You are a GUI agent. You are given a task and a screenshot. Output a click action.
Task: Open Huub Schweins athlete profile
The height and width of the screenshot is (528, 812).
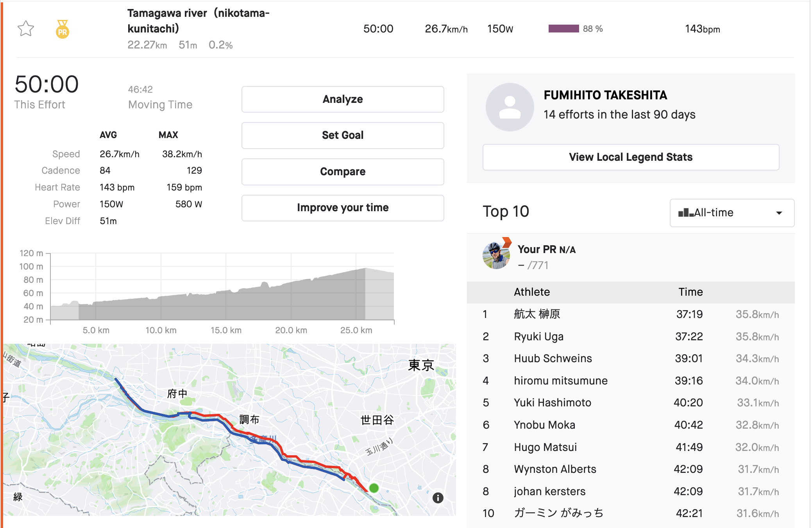pos(553,358)
